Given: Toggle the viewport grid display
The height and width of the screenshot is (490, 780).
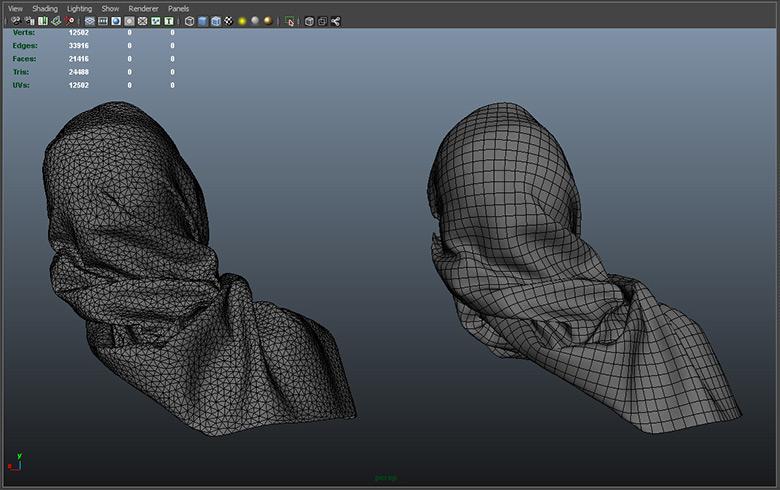Looking at the screenshot, I should (90, 21).
